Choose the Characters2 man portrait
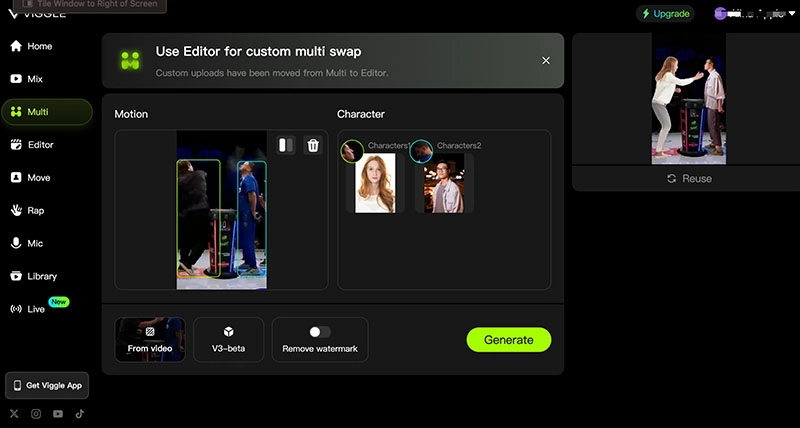 [444, 183]
